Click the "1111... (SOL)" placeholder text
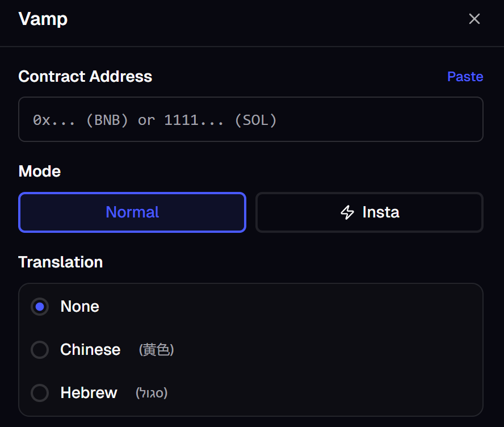This screenshot has height=427, width=504. click(220, 120)
